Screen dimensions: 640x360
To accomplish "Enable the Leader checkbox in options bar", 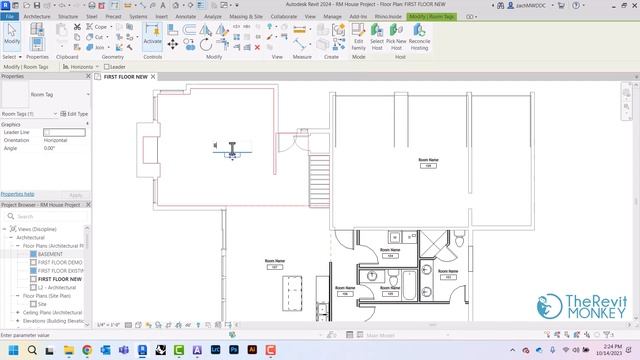I will click(x=107, y=67).
